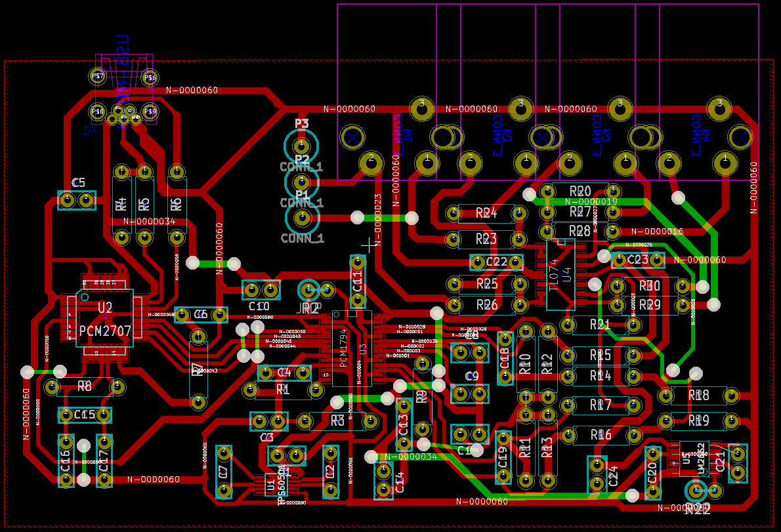
Task: Select the P1 CONN_1 pad
Action: (302, 216)
